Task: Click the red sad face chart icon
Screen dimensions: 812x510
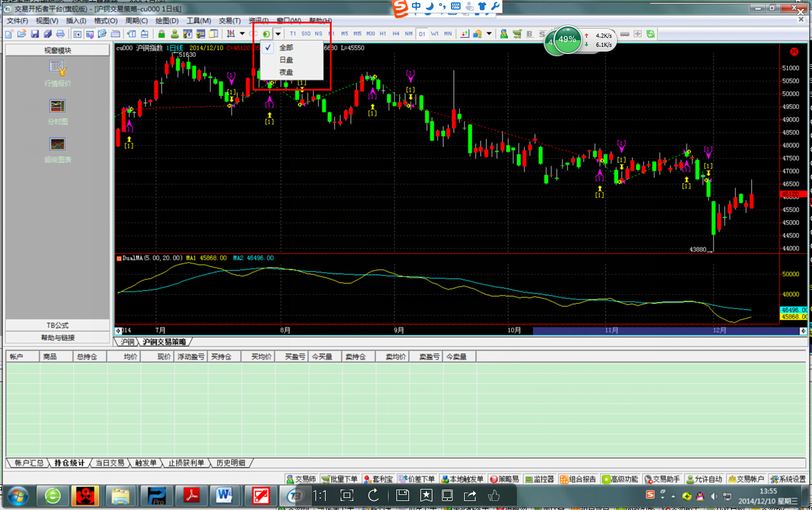Action: (x=795, y=52)
